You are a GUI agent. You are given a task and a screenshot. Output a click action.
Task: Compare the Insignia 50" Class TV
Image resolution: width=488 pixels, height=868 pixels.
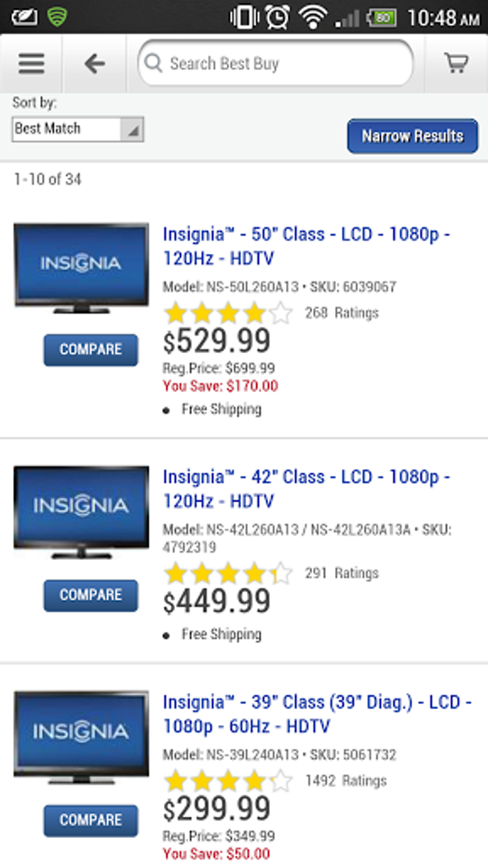click(x=90, y=349)
